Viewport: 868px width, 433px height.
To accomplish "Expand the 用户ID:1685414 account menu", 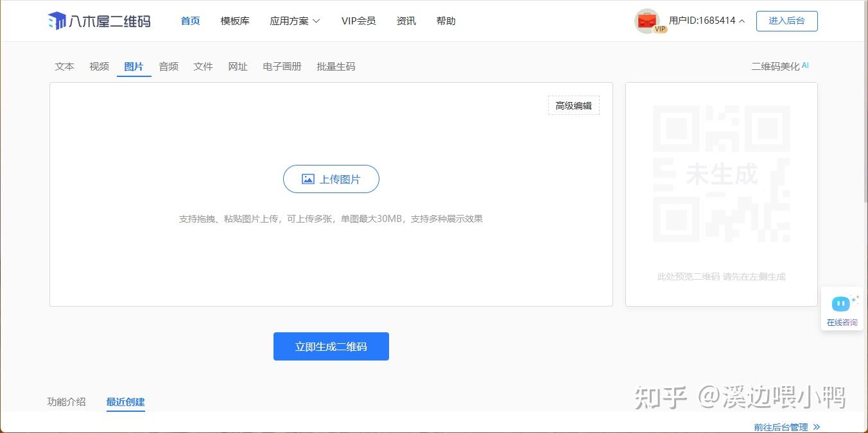I will pyautogui.click(x=707, y=21).
